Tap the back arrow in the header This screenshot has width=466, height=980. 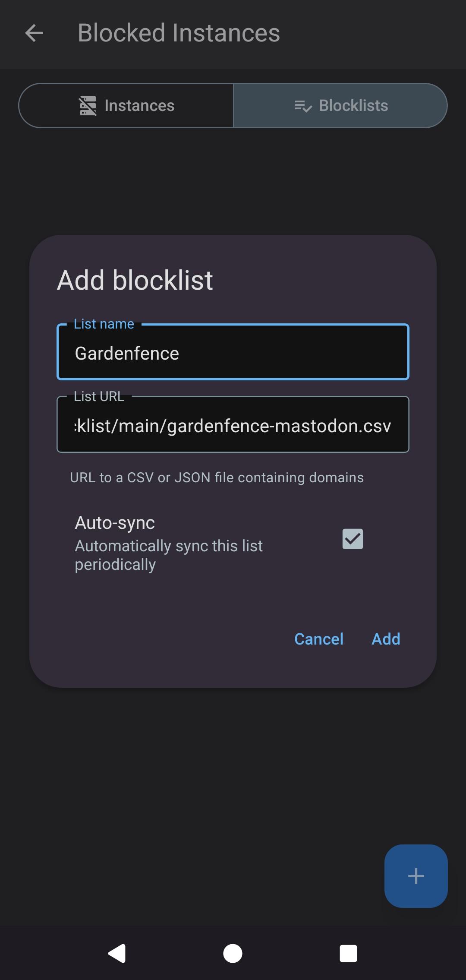pos(35,33)
